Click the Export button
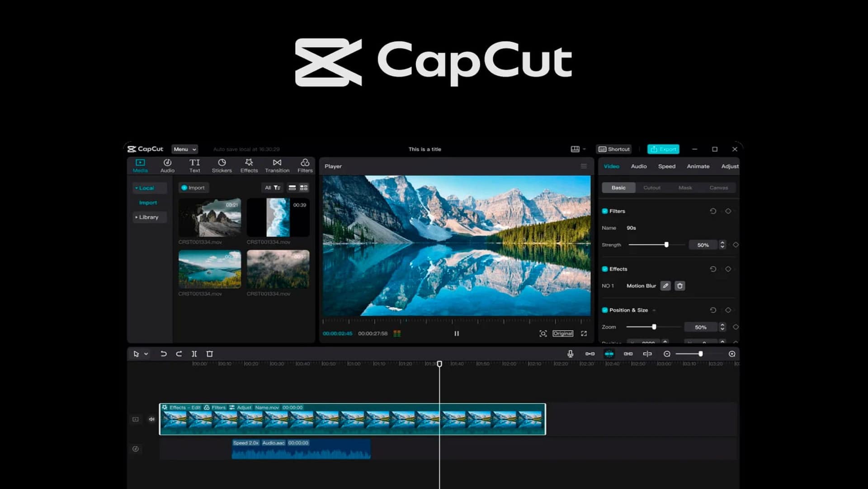 point(663,149)
